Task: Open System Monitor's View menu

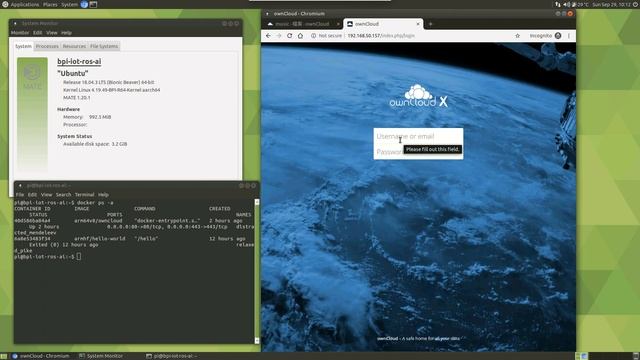Action: pos(51,33)
